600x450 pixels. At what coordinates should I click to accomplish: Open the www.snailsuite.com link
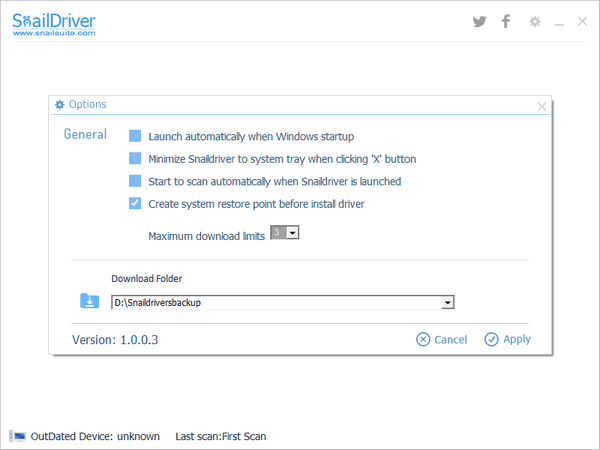pos(54,33)
